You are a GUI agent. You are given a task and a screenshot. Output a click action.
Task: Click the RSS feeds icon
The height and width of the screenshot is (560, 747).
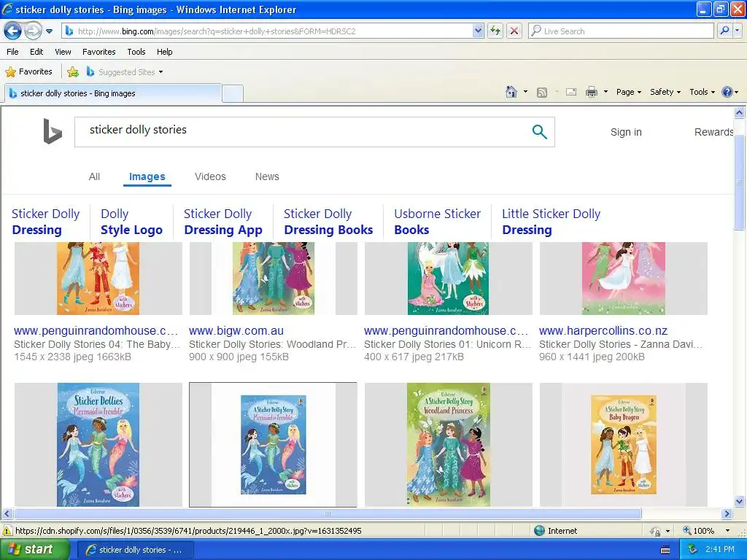point(542,93)
